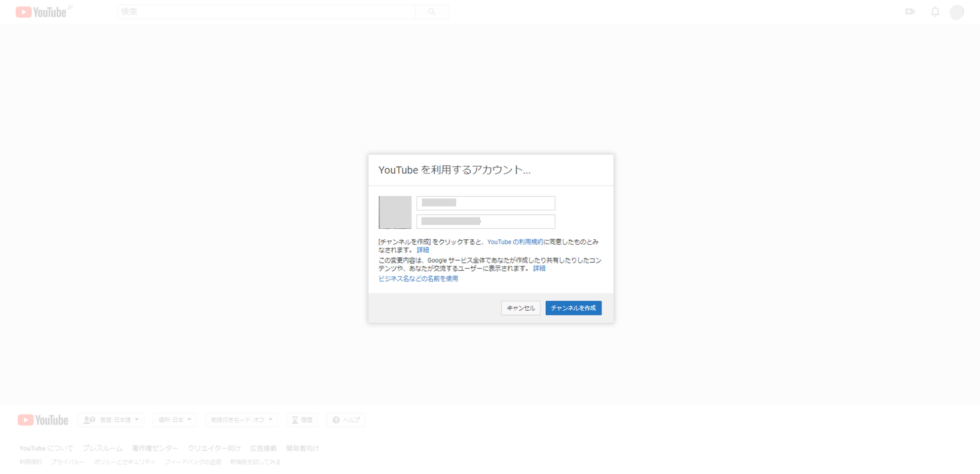Click the first name input field
The height and width of the screenshot is (474, 980).
point(486,203)
